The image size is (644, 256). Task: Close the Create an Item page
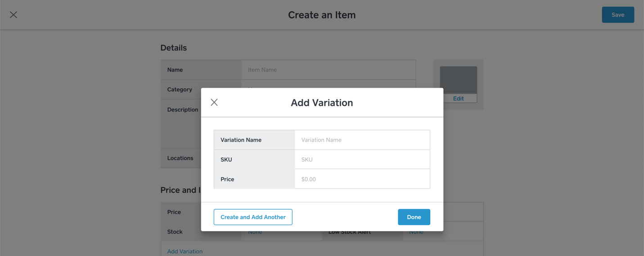pyautogui.click(x=14, y=15)
